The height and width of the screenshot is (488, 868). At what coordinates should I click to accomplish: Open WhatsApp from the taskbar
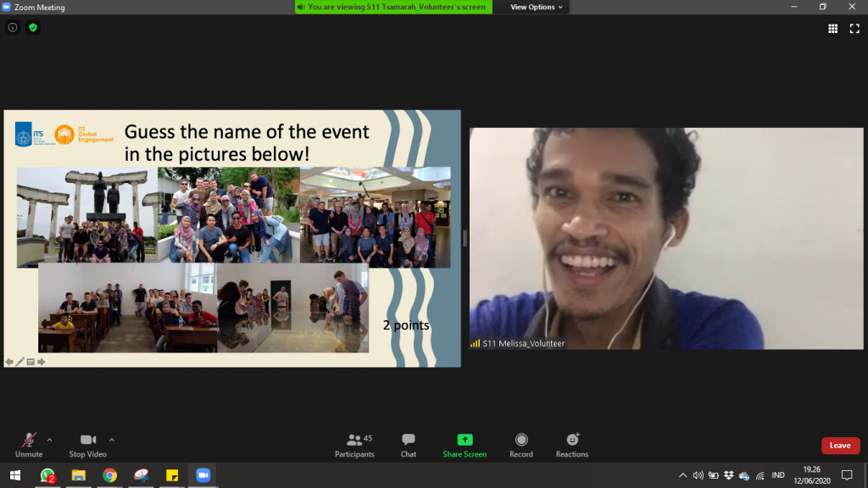47,475
